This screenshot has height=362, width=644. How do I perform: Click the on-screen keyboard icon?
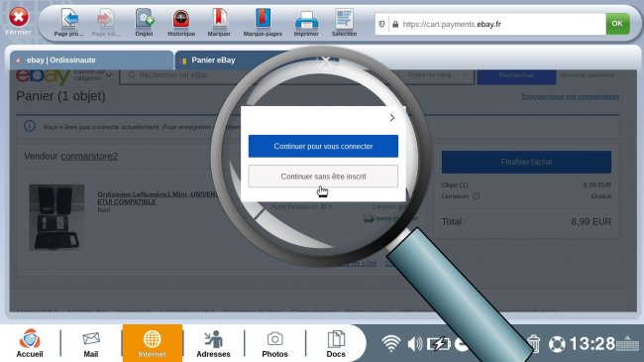627,343
